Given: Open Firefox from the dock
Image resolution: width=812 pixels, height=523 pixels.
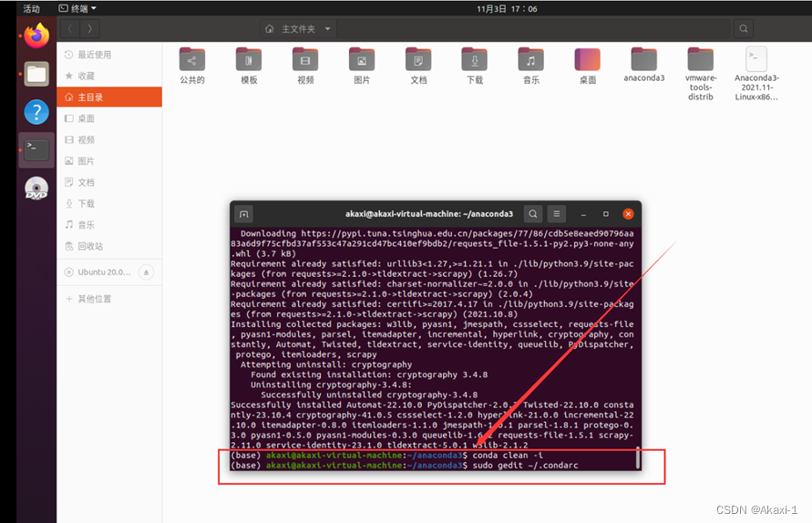Looking at the screenshot, I should pyautogui.click(x=36, y=36).
